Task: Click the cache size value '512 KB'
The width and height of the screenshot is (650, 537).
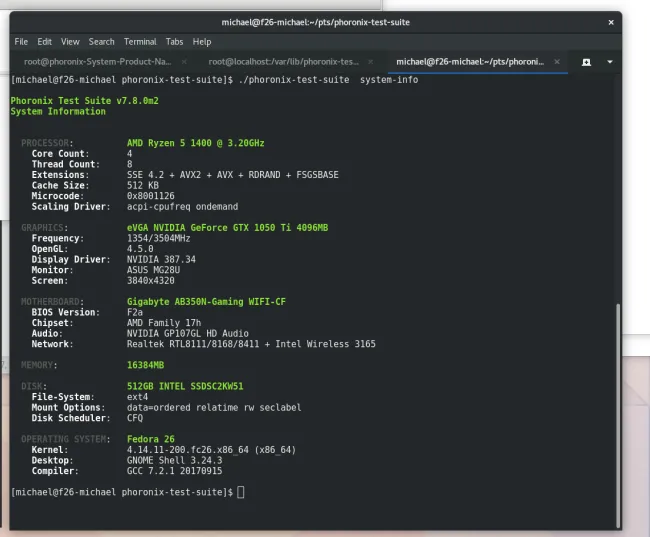Action: (143, 185)
